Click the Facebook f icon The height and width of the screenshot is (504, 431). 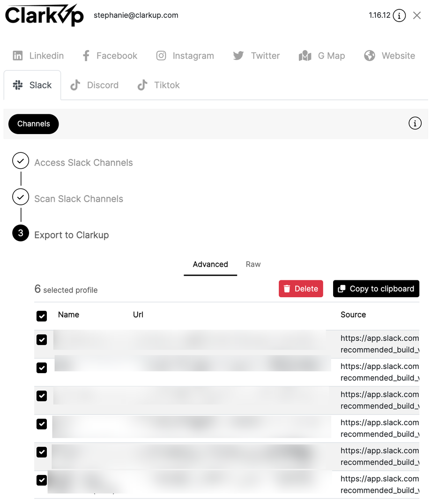pyautogui.click(x=86, y=56)
